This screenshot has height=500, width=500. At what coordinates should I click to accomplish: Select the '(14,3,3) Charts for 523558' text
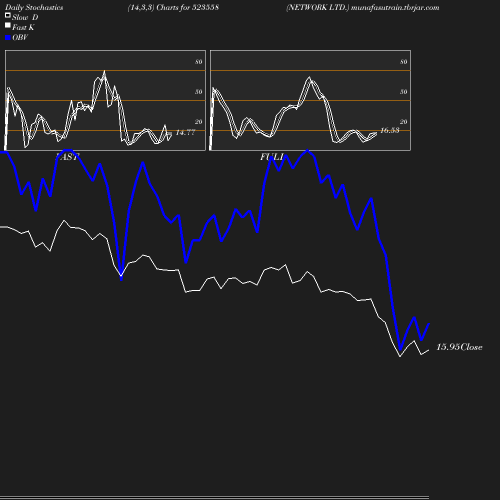[x=173, y=8]
